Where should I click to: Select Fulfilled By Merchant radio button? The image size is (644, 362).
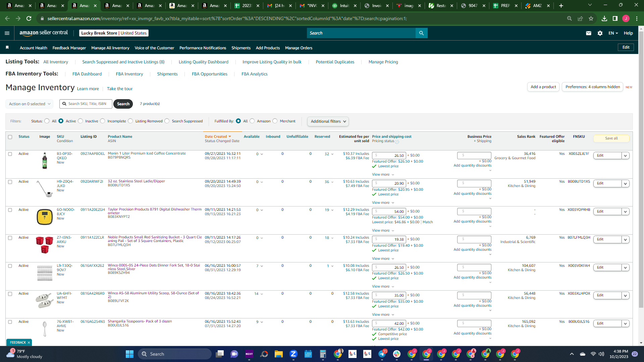(x=275, y=121)
